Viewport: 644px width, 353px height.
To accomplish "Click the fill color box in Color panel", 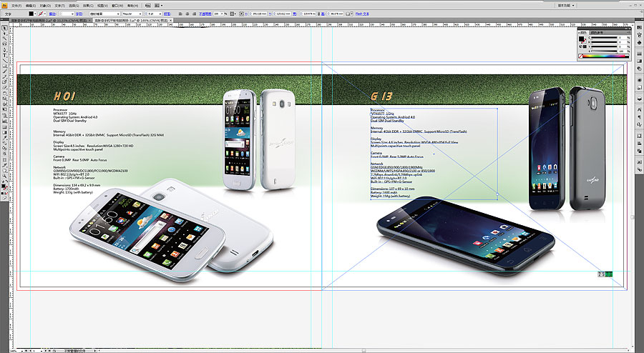I will point(581,40).
